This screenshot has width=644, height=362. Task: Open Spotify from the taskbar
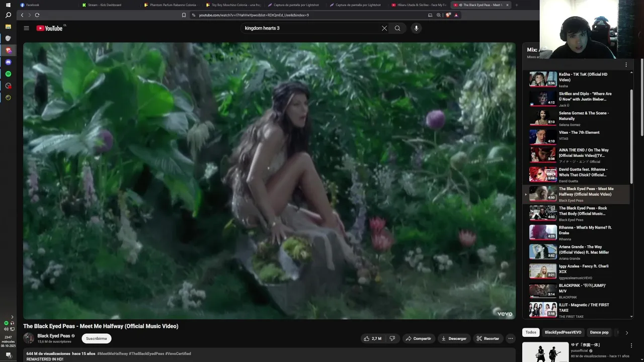8,74
